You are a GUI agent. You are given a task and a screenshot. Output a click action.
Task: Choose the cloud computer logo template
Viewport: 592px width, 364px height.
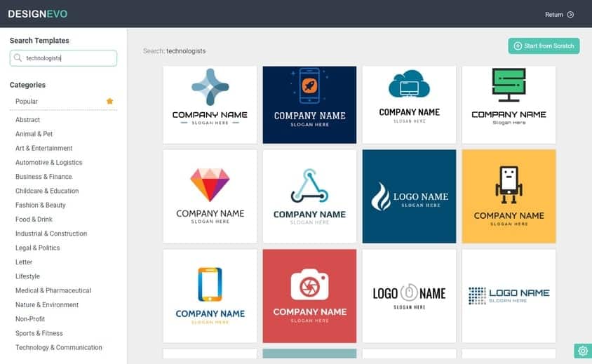pos(409,105)
